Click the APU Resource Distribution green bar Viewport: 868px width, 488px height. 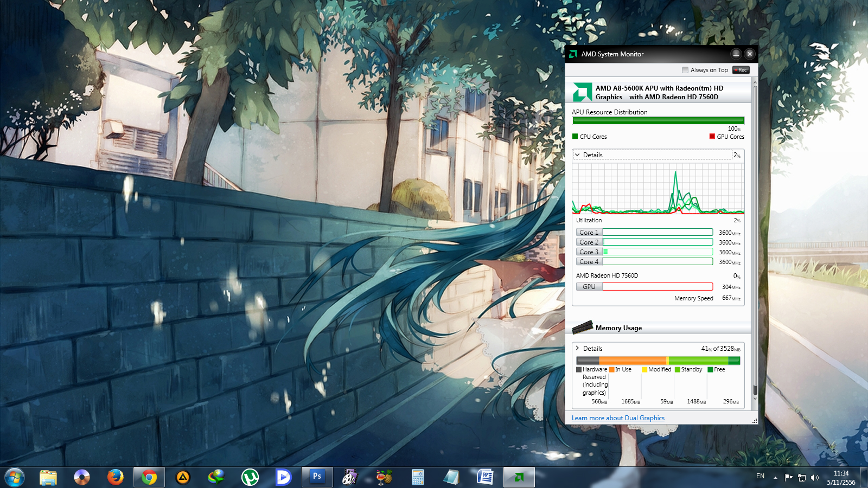pyautogui.click(x=658, y=121)
